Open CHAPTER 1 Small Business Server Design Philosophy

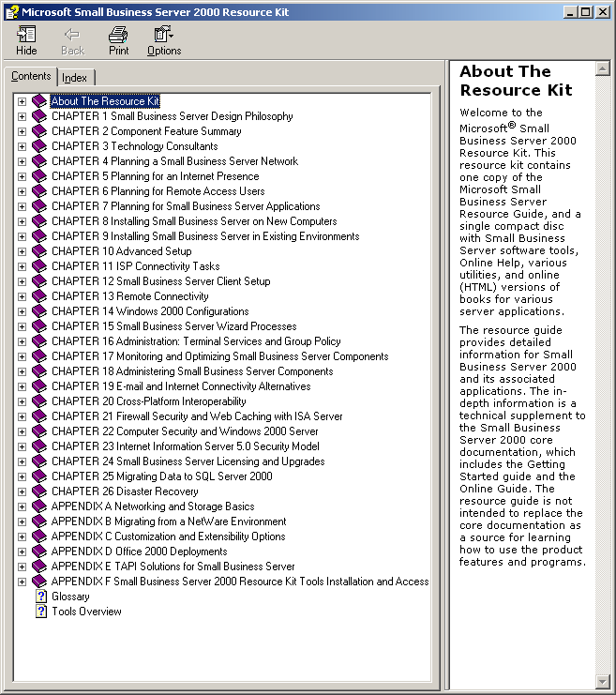pyautogui.click(x=173, y=116)
